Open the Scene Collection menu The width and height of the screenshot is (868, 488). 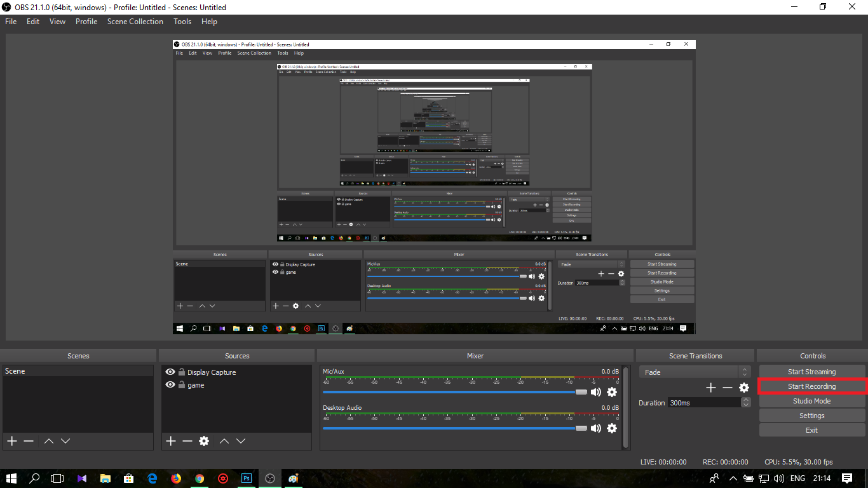135,22
